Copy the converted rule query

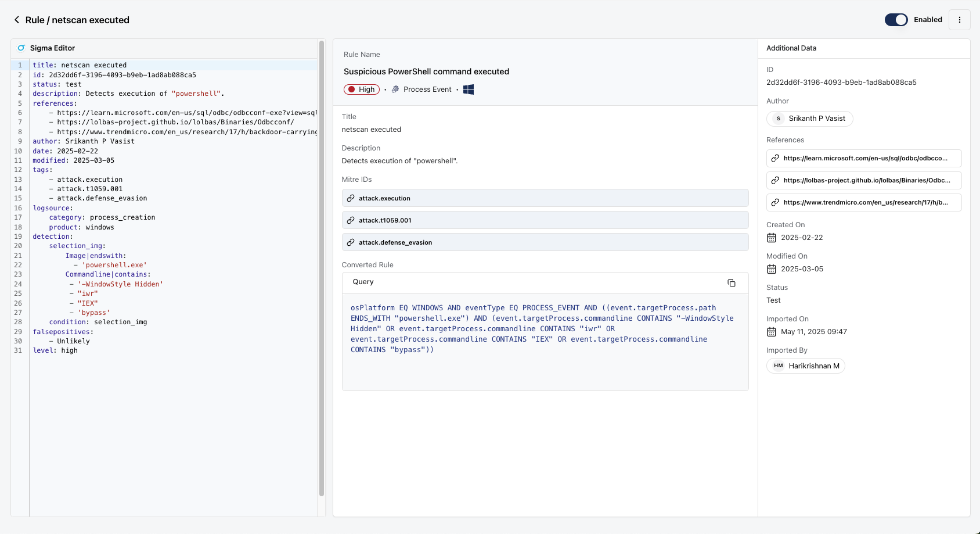pos(731,283)
